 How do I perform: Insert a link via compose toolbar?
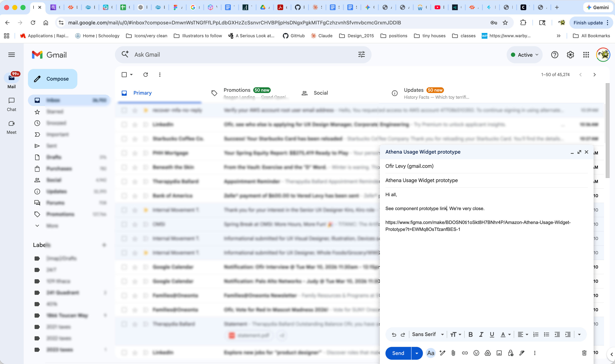click(x=465, y=353)
